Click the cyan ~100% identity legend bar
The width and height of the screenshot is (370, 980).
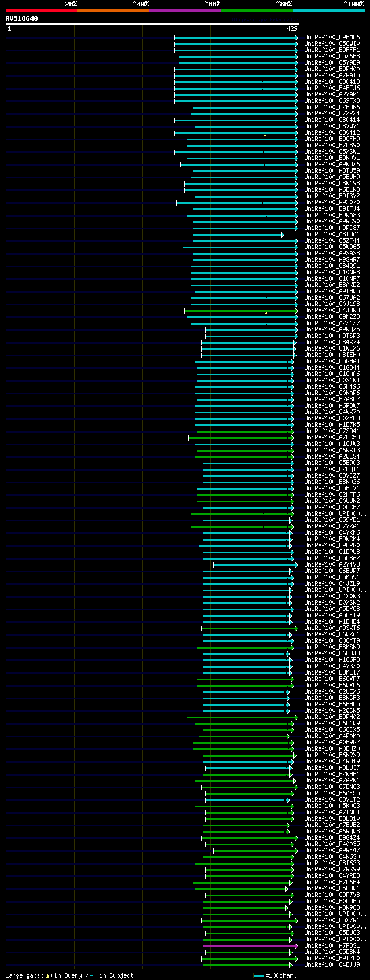tap(328, 10)
